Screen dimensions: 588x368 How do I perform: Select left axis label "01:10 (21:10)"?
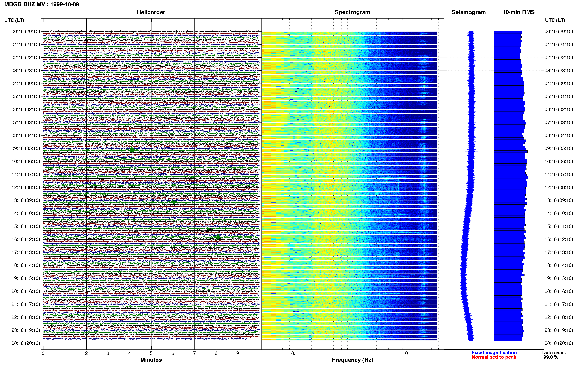[26, 44]
